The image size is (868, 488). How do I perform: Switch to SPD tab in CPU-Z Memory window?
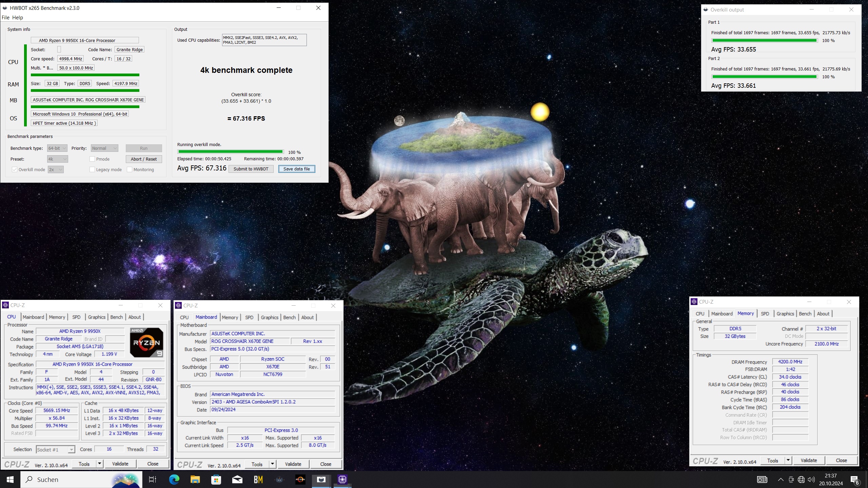(x=765, y=314)
